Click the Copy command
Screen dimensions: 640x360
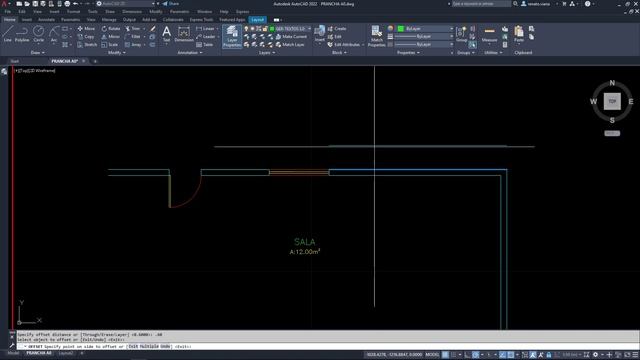pyautogui.click(x=86, y=37)
